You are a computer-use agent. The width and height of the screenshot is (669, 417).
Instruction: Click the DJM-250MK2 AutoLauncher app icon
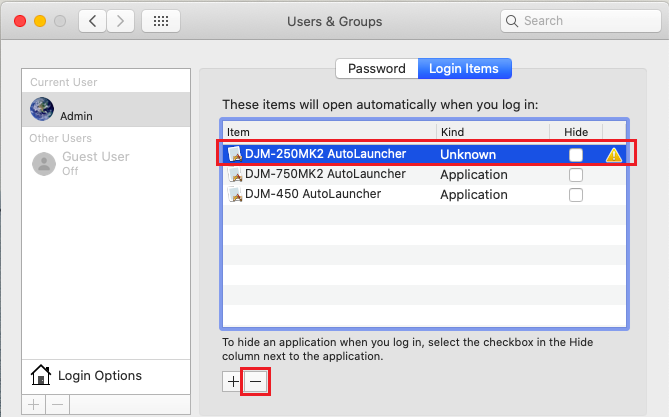[235, 154]
